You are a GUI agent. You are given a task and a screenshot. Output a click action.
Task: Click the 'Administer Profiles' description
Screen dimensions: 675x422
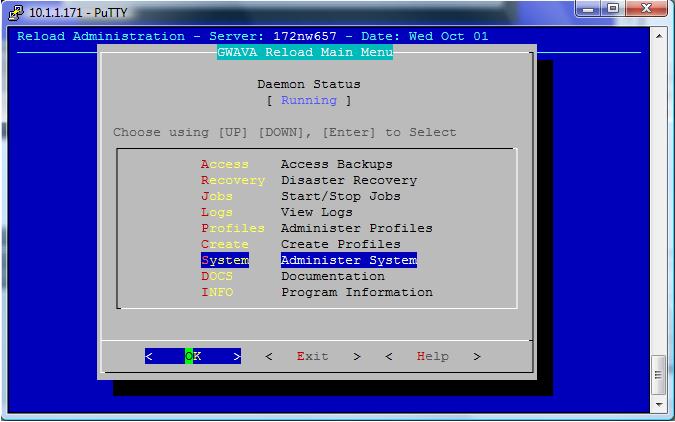pyautogui.click(x=357, y=228)
